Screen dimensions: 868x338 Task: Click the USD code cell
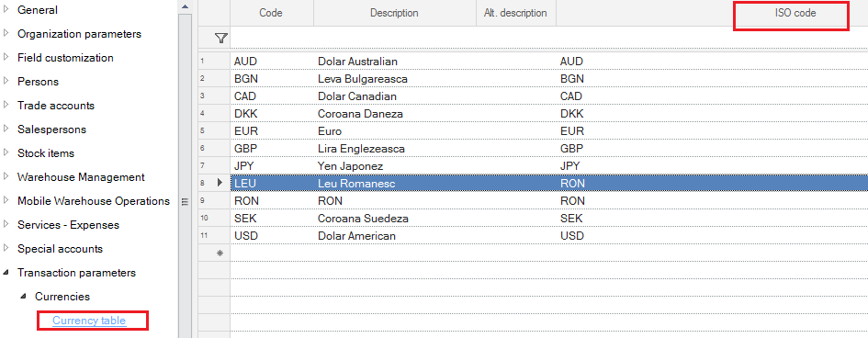click(x=272, y=236)
